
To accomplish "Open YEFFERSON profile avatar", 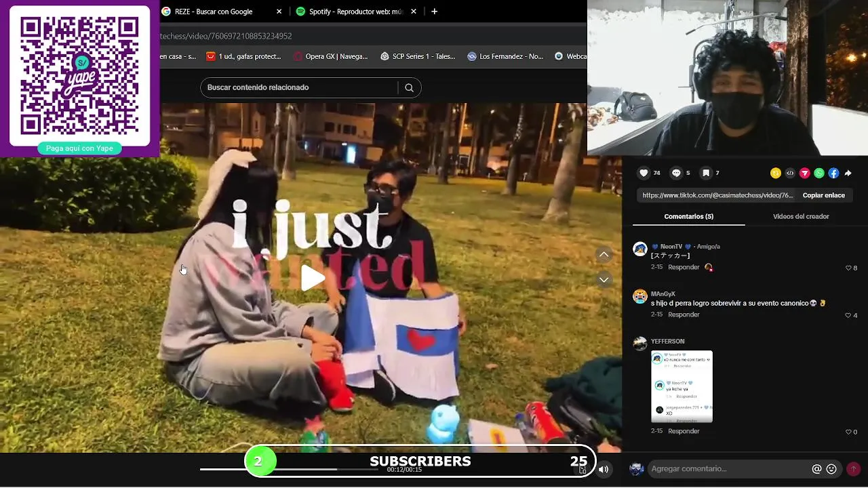I will [639, 344].
